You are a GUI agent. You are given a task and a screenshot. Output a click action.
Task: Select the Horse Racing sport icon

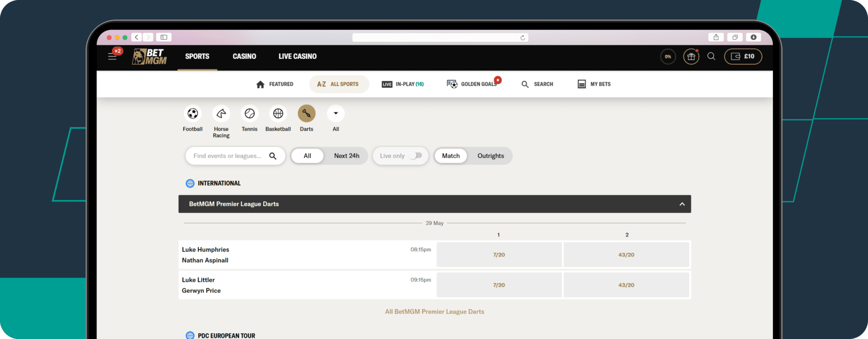click(221, 113)
